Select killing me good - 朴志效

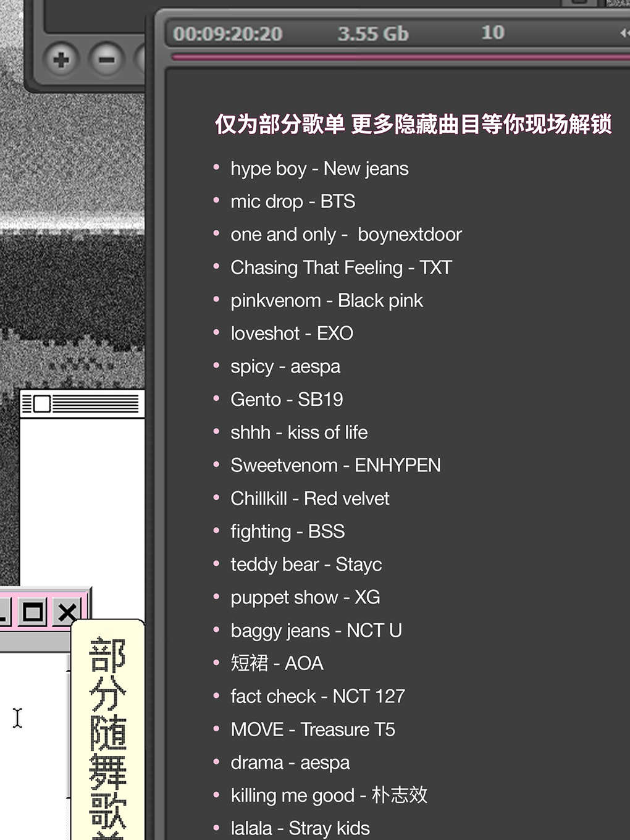(329, 796)
